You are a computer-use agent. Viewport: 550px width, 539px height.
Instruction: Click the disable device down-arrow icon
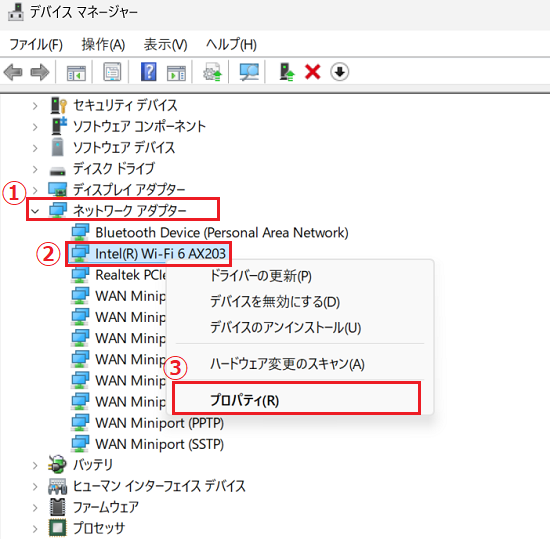tap(339, 72)
